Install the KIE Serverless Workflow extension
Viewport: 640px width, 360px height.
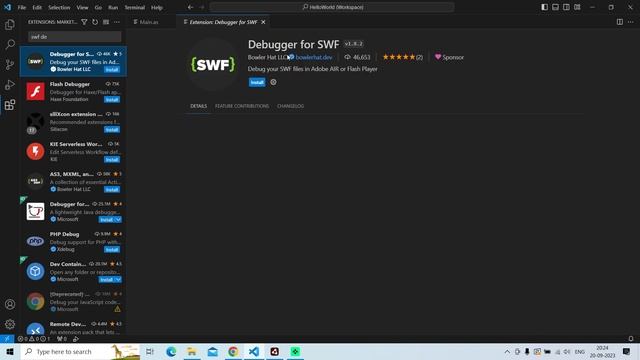pos(112,160)
